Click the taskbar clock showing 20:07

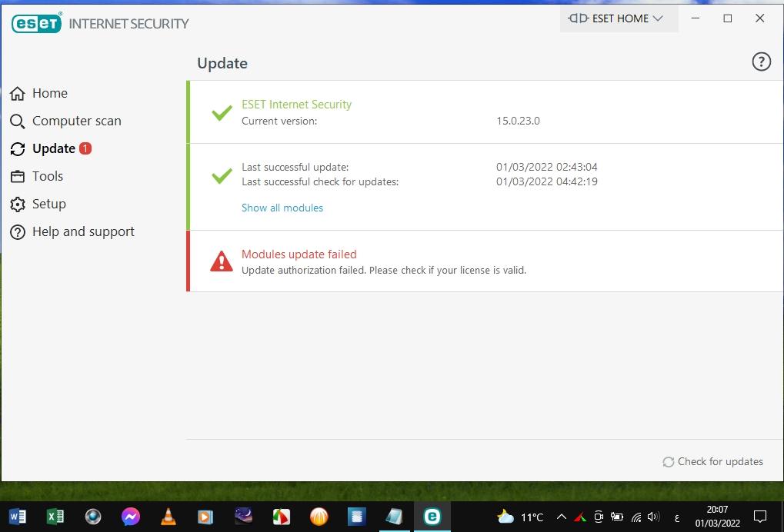click(x=718, y=516)
